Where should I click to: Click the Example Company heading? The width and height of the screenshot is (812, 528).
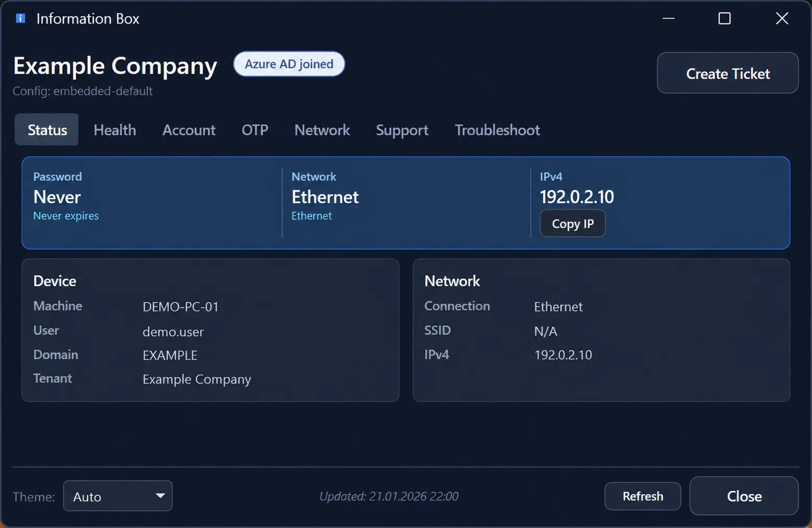point(115,66)
